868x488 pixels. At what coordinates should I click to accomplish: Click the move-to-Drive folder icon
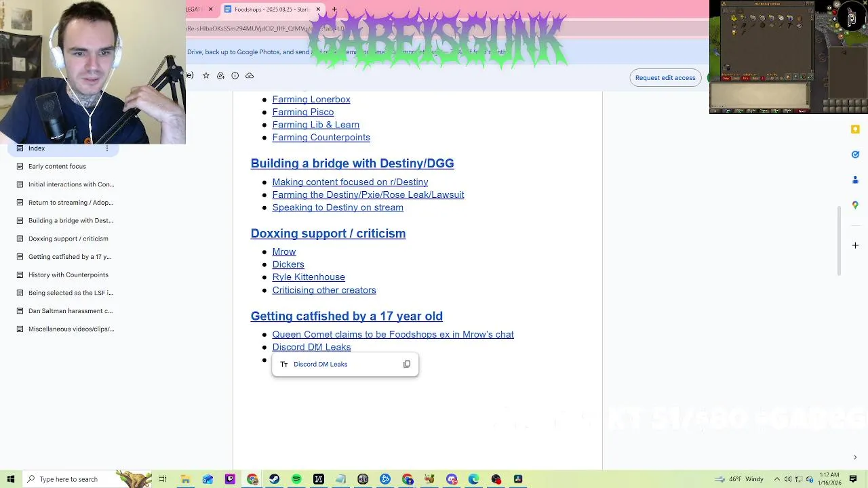(x=220, y=75)
